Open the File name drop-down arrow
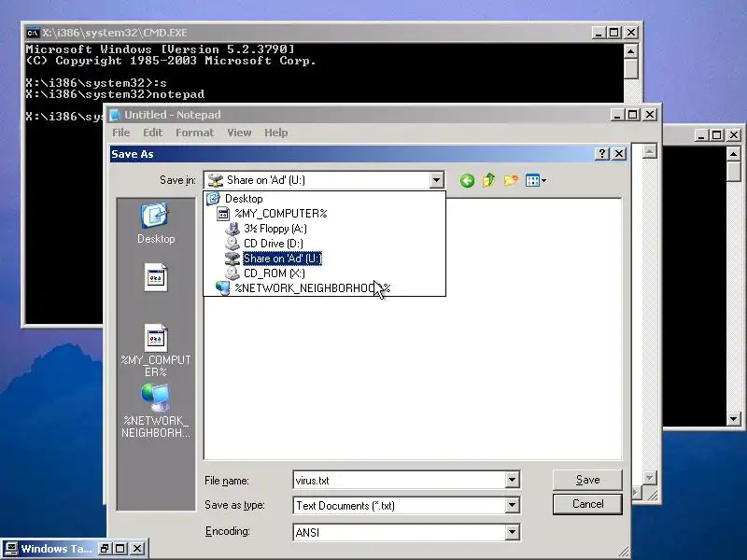This screenshot has height=560, width=747. click(512, 480)
